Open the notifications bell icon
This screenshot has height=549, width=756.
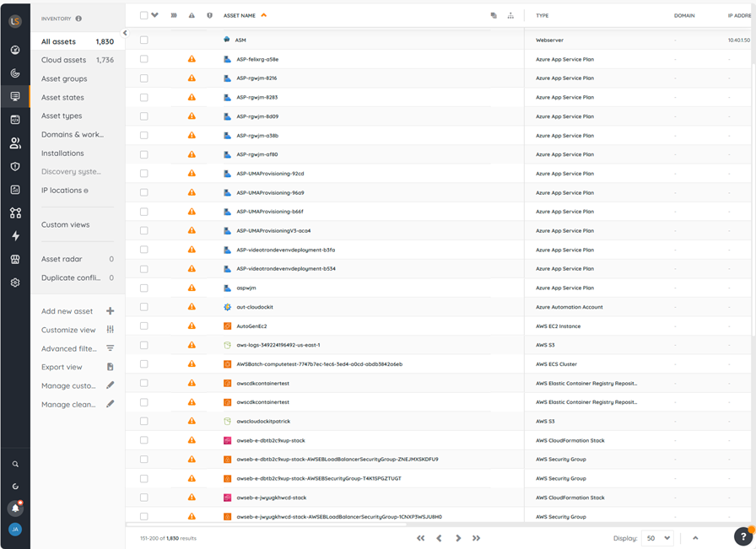click(x=15, y=508)
